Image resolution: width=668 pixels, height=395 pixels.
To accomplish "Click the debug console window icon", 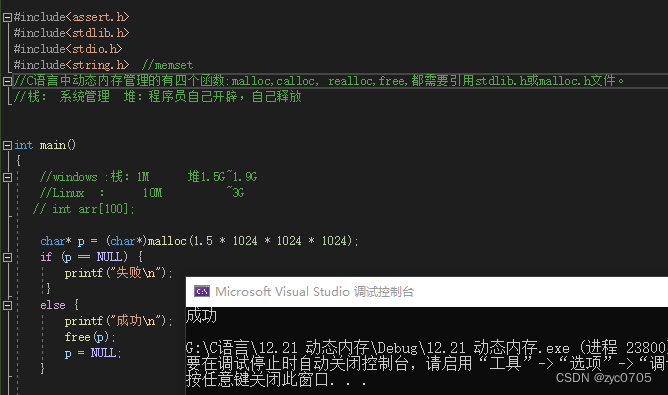I will (x=202, y=291).
